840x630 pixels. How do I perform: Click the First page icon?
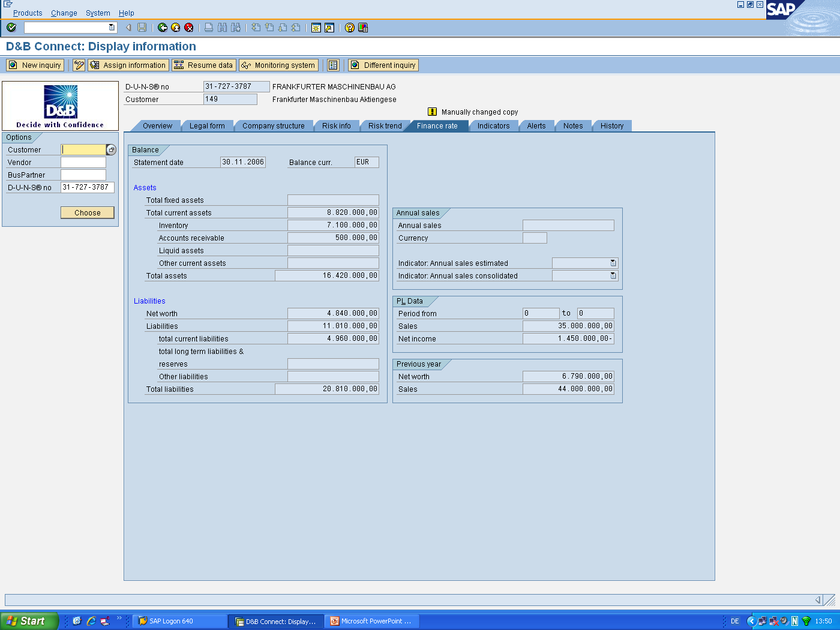(x=256, y=28)
